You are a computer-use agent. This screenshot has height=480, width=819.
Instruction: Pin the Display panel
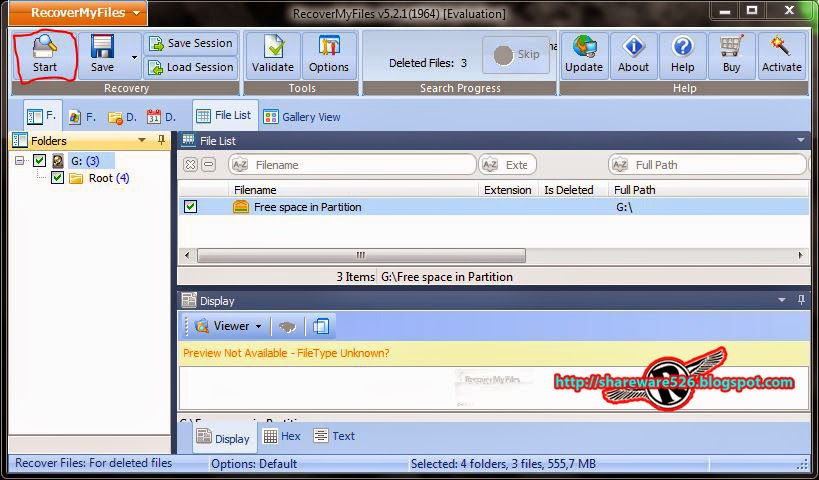pos(801,300)
